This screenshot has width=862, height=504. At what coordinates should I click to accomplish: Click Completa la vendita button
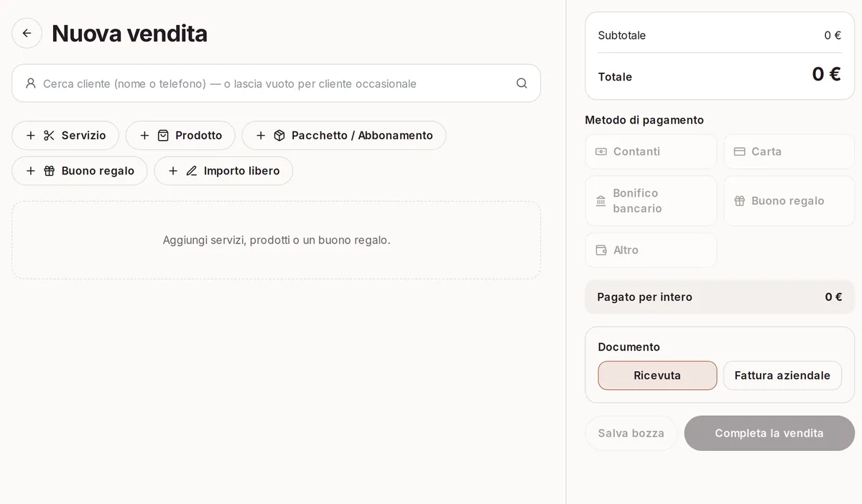coord(769,433)
